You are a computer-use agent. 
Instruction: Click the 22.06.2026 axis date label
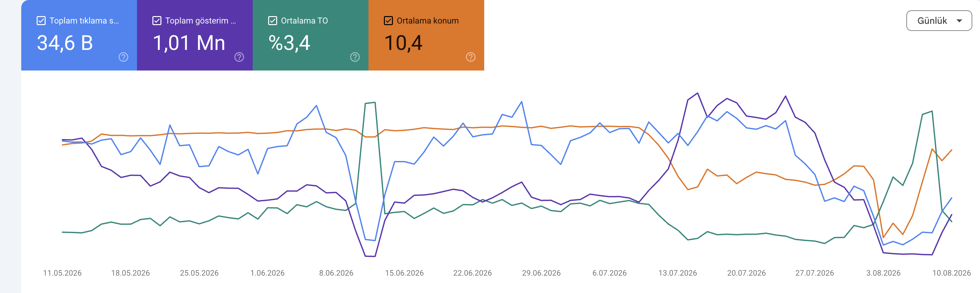(x=473, y=273)
